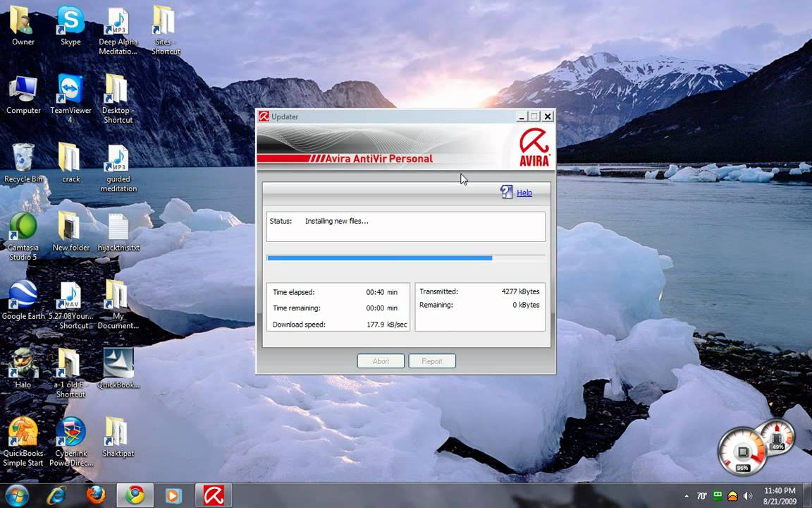Click the Avira logo in Updater header
Screen dimensions: 812x508
(x=534, y=147)
